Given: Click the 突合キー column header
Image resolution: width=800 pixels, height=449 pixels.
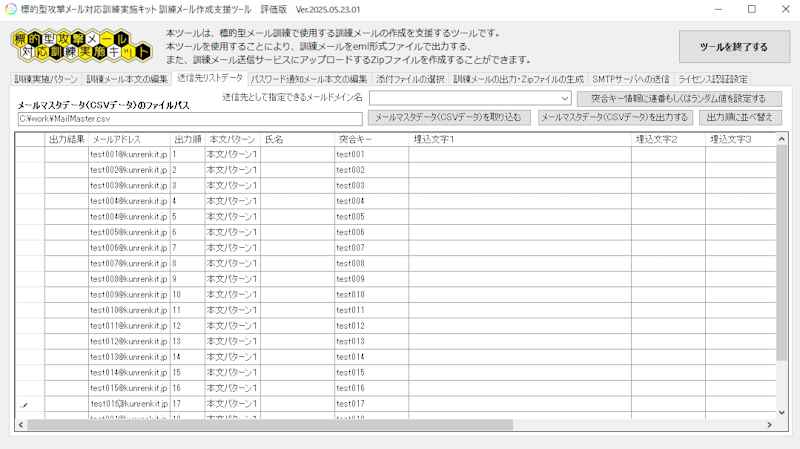Looking at the screenshot, I should [371, 139].
